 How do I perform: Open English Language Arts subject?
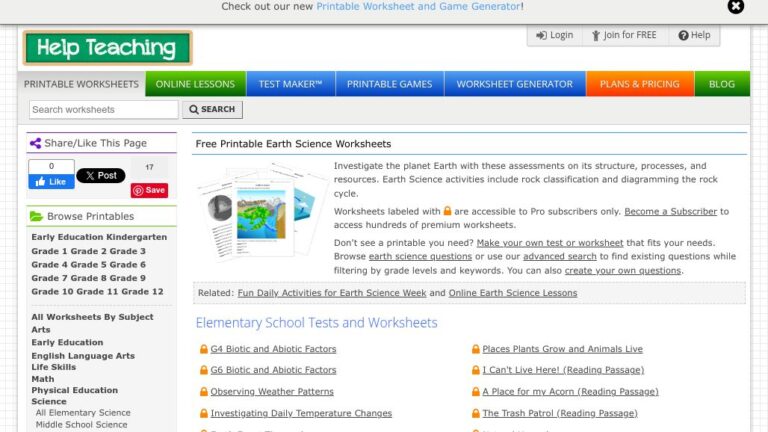click(83, 356)
